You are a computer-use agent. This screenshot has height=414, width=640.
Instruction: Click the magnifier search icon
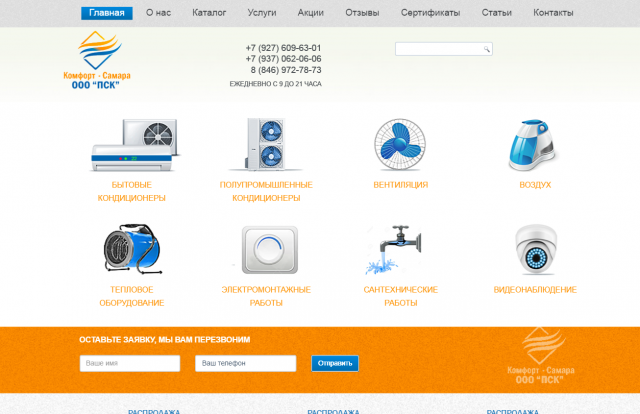(487, 49)
